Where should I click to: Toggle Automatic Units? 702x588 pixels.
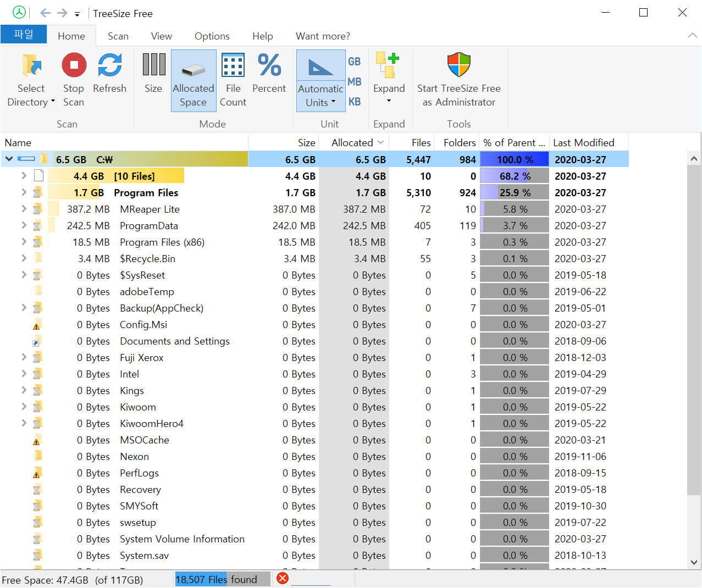click(x=321, y=81)
